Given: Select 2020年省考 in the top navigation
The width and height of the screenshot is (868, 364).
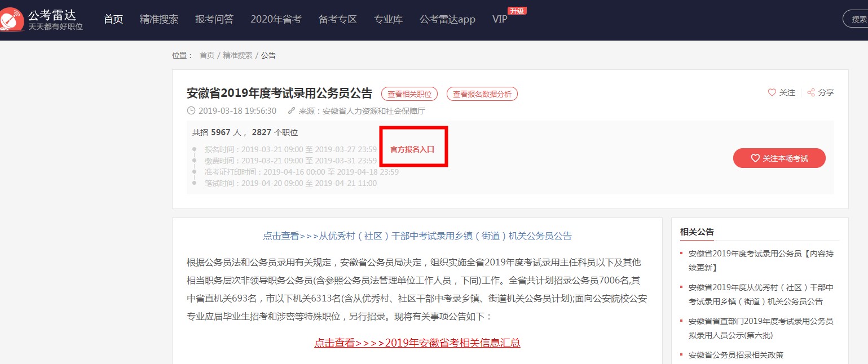Looking at the screenshot, I should (276, 19).
